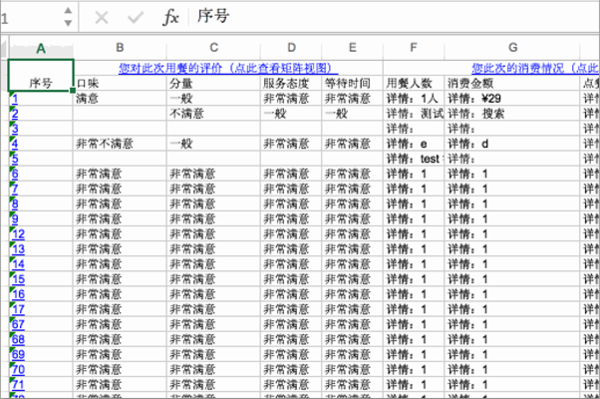Open serial number link 1
The width and height of the screenshot is (600, 399).
tap(15, 99)
